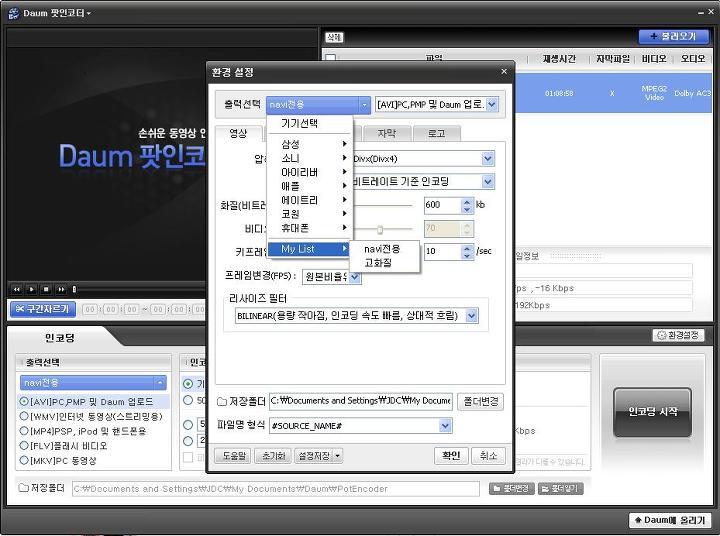Click the 구간자르기 scissors button
The height and width of the screenshot is (536, 720).
point(43,309)
